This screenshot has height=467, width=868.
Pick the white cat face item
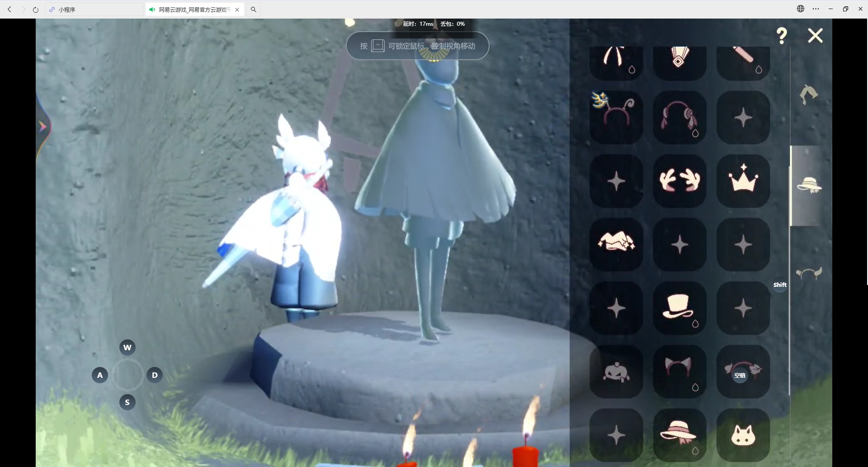(x=743, y=435)
